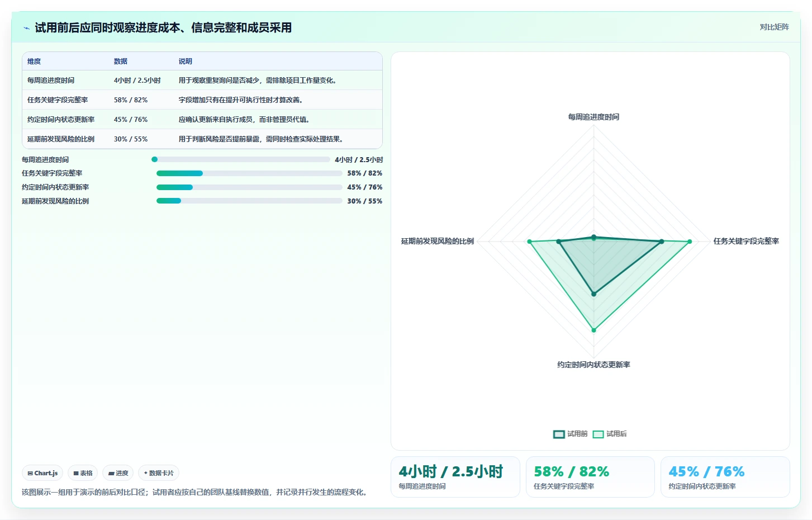The image size is (812, 520).
Task: Click the 延期前发现风险的比例 progress bar
Action: 249,201
